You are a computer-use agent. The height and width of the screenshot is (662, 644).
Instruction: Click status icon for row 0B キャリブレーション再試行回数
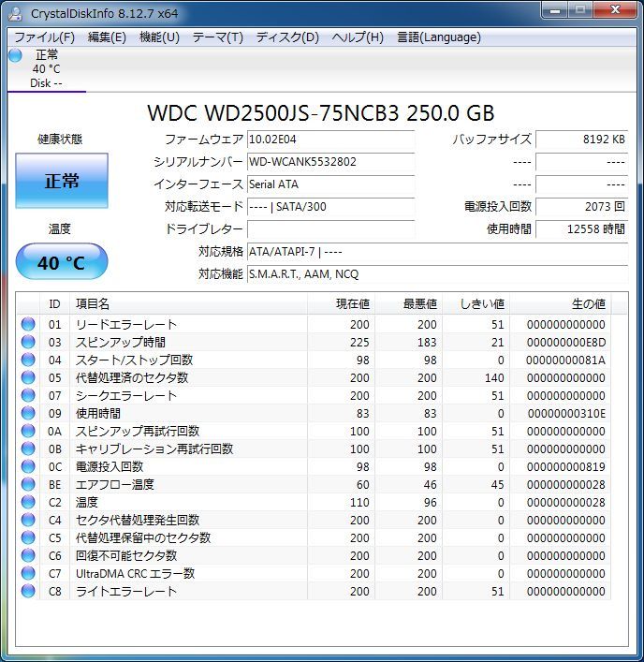[x=28, y=449]
